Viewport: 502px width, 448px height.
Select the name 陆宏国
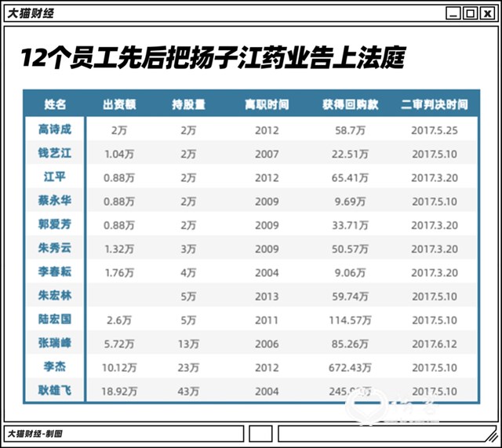pos(55,319)
